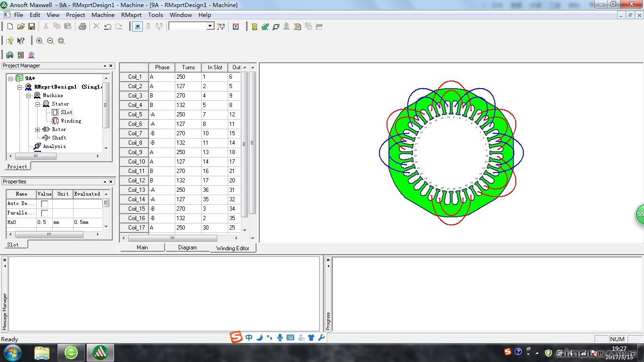Click the report sheet icon in toolbar
The image size is (644, 362).
point(297,27)
